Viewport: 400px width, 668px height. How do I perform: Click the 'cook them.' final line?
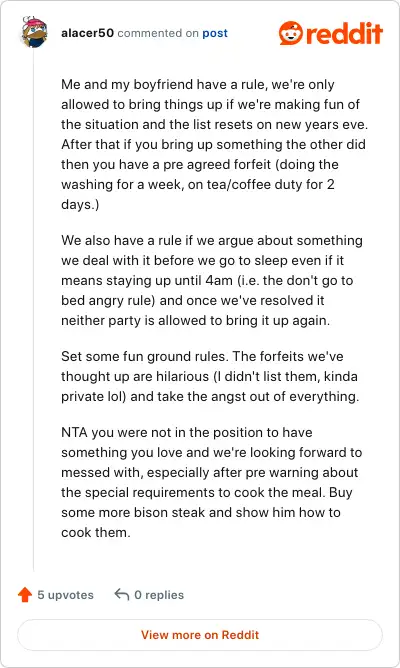(96, 533)
